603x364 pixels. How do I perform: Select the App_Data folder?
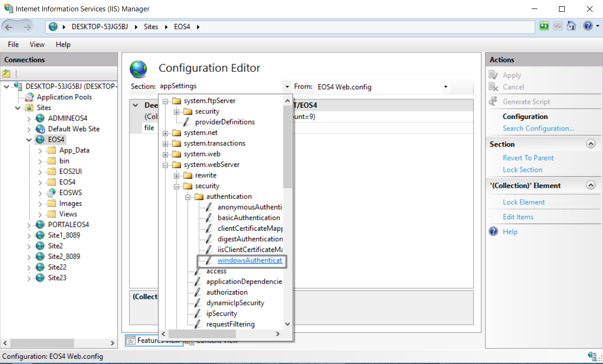[74, 150]
